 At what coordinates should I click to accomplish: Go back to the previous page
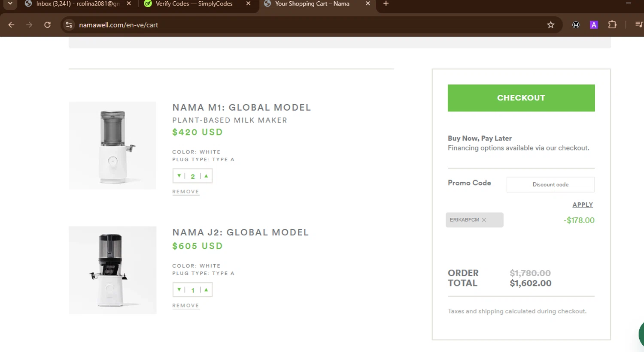point(11,25)
